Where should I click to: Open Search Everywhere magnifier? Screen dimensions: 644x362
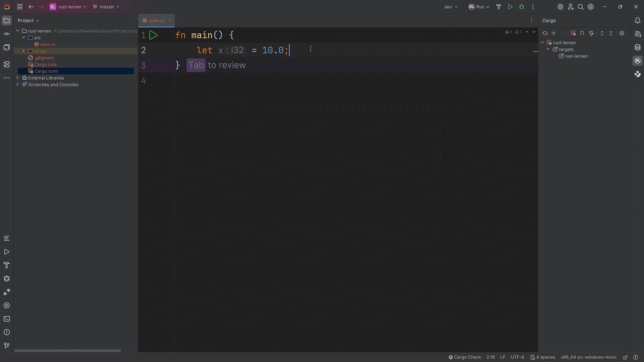pos(581,7)
